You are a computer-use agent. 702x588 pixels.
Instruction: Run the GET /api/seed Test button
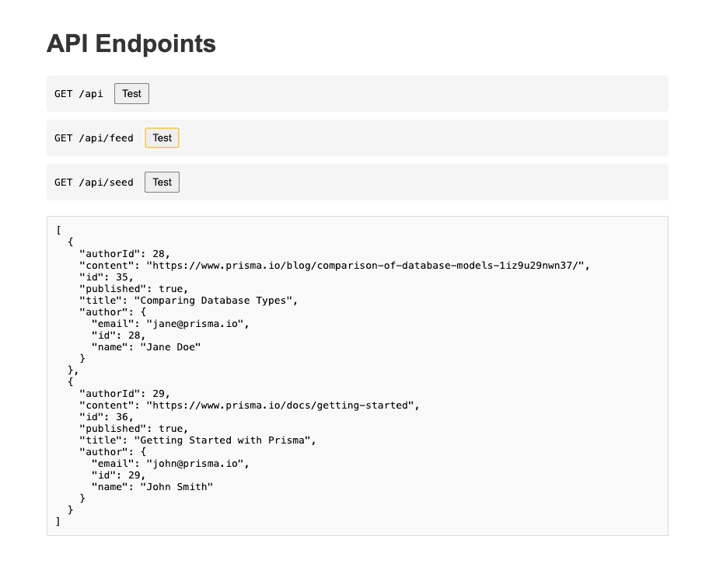coord(162,183)
